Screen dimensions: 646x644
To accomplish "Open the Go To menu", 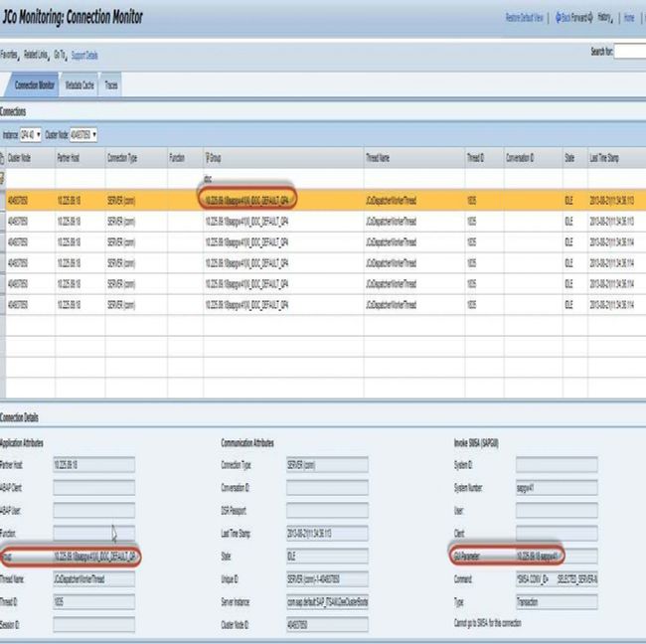I will 60,55.
